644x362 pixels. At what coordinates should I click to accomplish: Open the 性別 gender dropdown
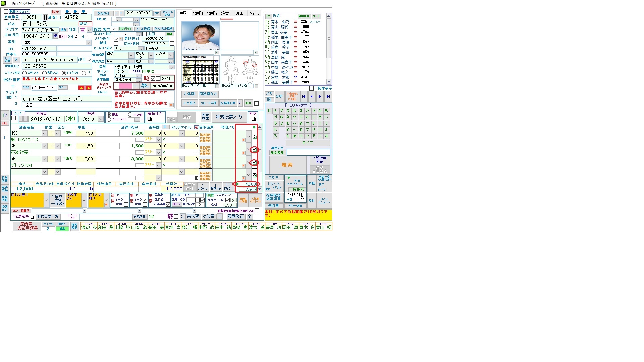(89, 30)
